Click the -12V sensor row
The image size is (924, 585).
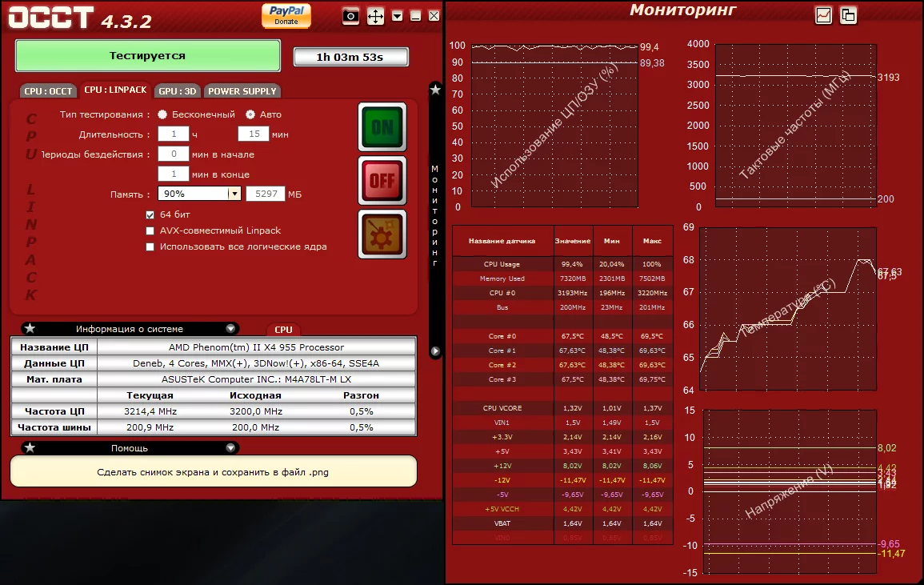coord(562,480)
